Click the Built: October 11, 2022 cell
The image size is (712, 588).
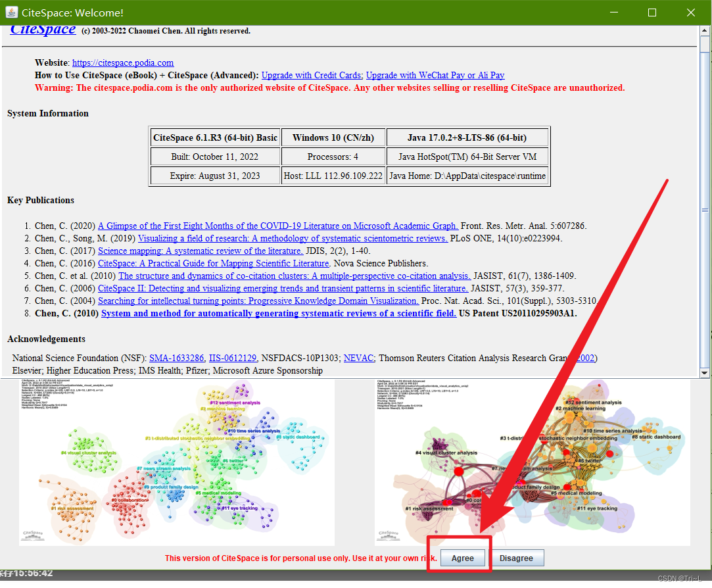pos(215,157)
